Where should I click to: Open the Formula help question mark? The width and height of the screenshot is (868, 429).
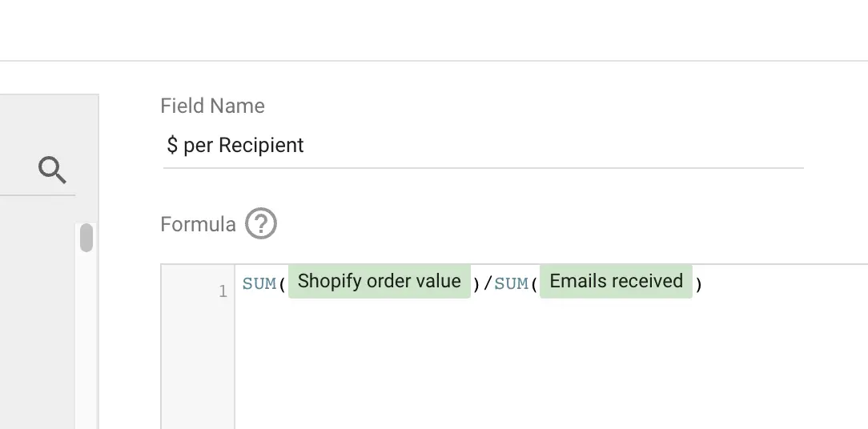pyautogui.click(x=261, y=223)
